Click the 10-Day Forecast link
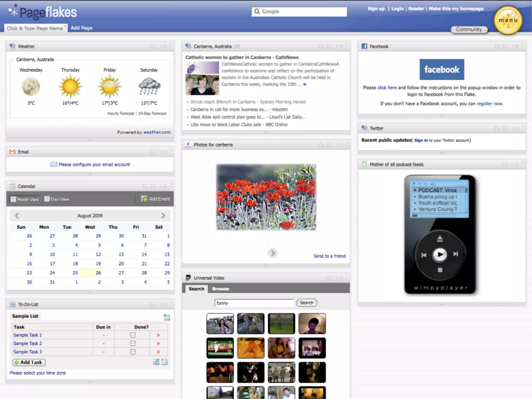Image resolution: width=532 pixels, height=399 pixels. 152,113
